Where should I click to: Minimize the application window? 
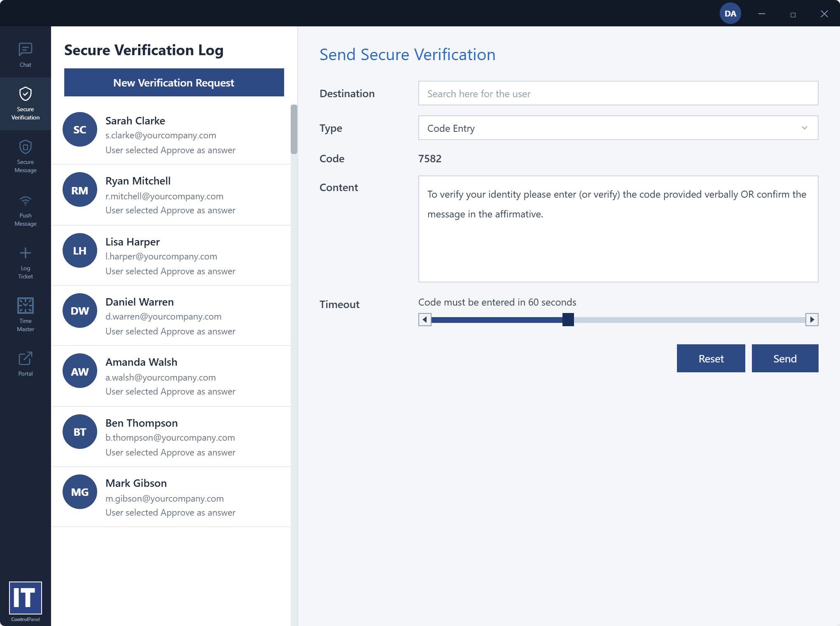pyautogui.click(x=762, y=14)
